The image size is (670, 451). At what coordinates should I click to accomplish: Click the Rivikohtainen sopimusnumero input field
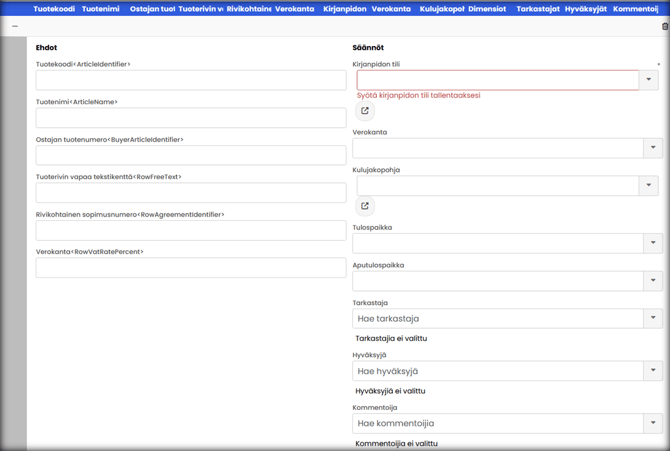[191, 230]
